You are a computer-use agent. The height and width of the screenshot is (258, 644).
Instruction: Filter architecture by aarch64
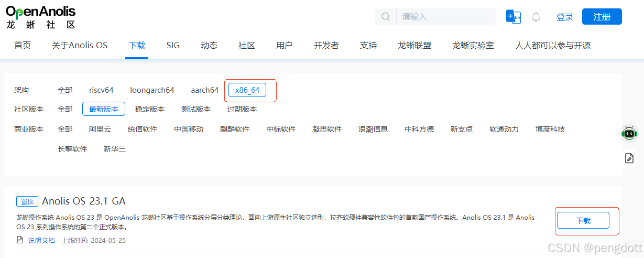click(x=204, y=90)
